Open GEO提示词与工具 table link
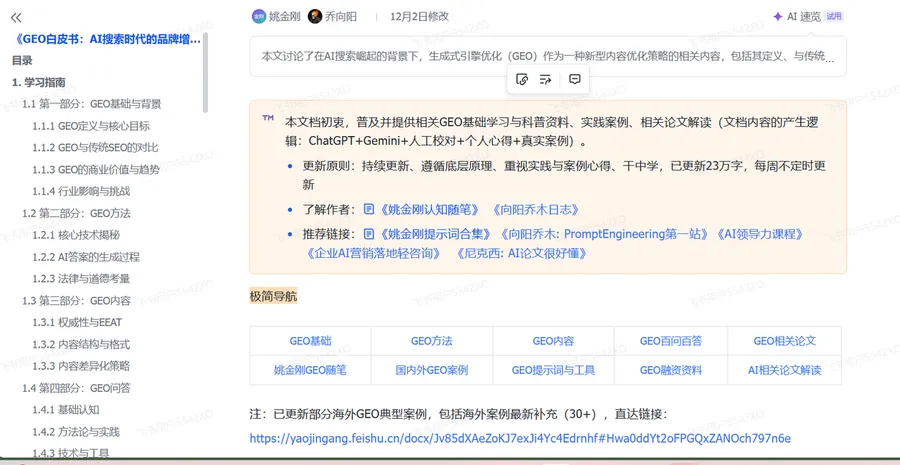Image resolution: width=900 pixels, height=465 pixels. (x=553, y=370)
